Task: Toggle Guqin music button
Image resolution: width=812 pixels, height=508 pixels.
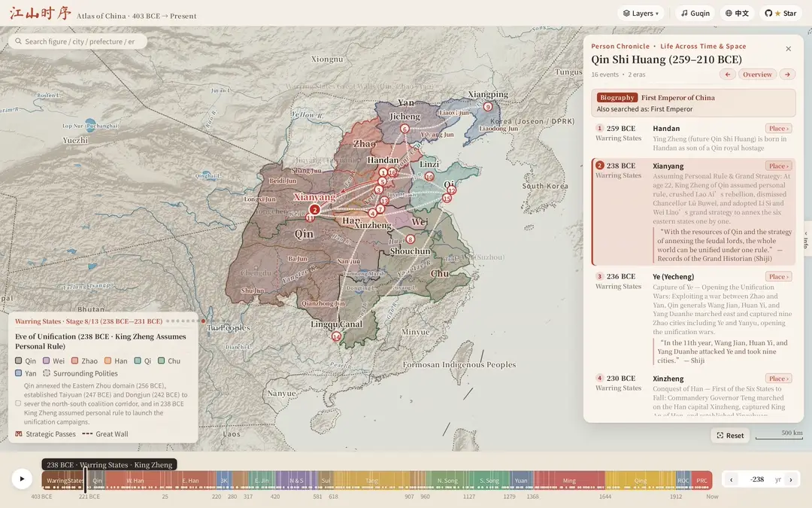Action: (695, 13)
